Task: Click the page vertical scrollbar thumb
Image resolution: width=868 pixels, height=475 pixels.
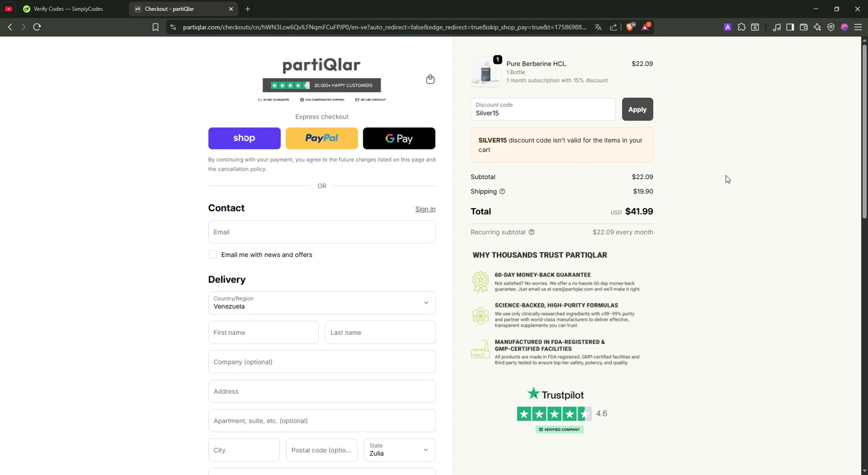Action: tap(865, 131)
